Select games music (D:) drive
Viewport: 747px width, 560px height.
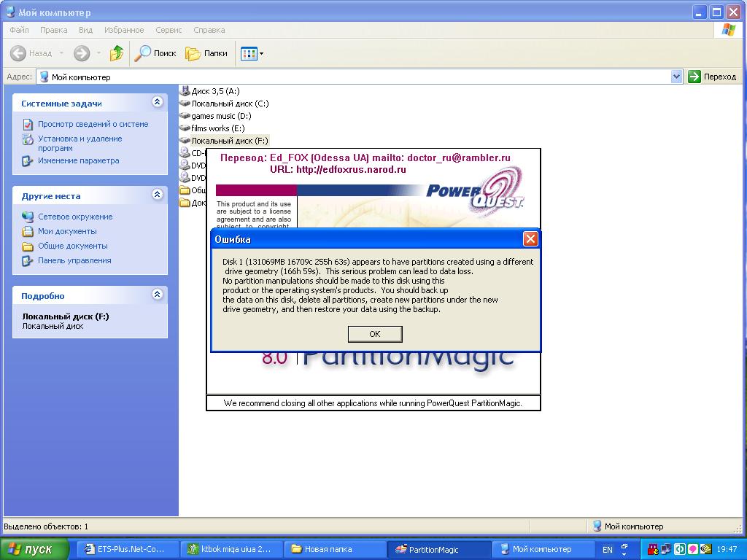[220, 116]
